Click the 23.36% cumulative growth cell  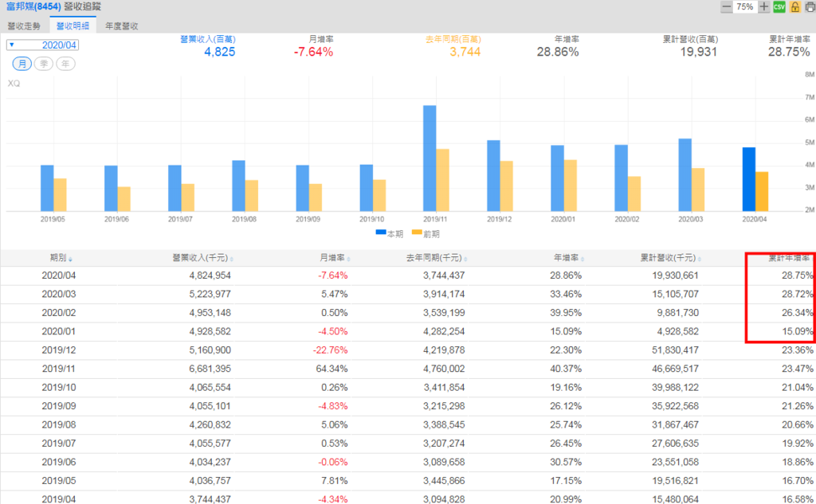pyautogui.click(x=797, y=350)
